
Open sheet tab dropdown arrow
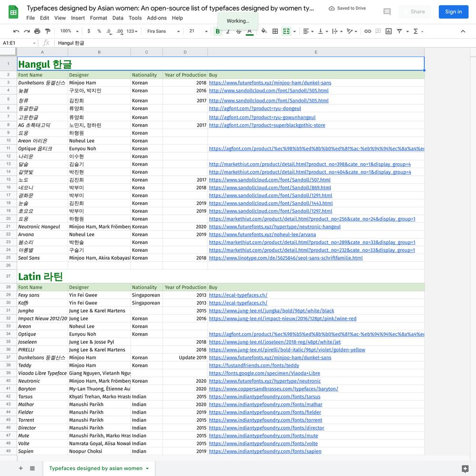tap(147, 468)
